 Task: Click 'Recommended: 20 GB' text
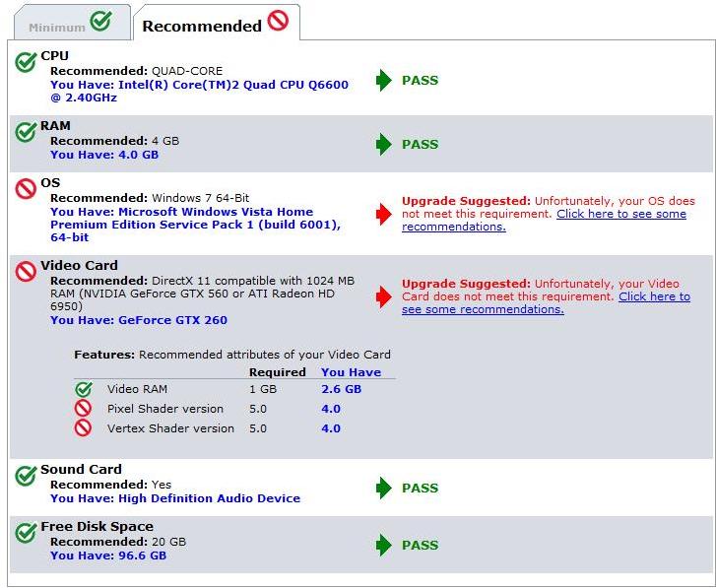coord(118,542)
